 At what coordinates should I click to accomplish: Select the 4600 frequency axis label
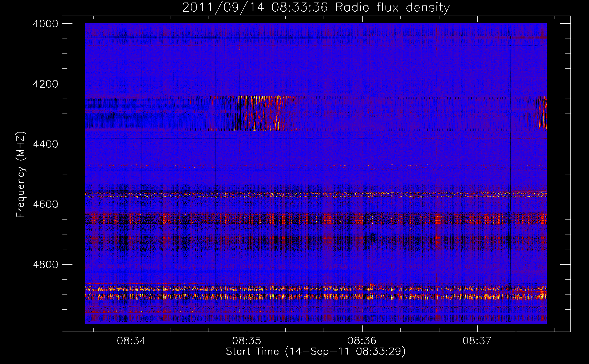[x=46, y=204]
